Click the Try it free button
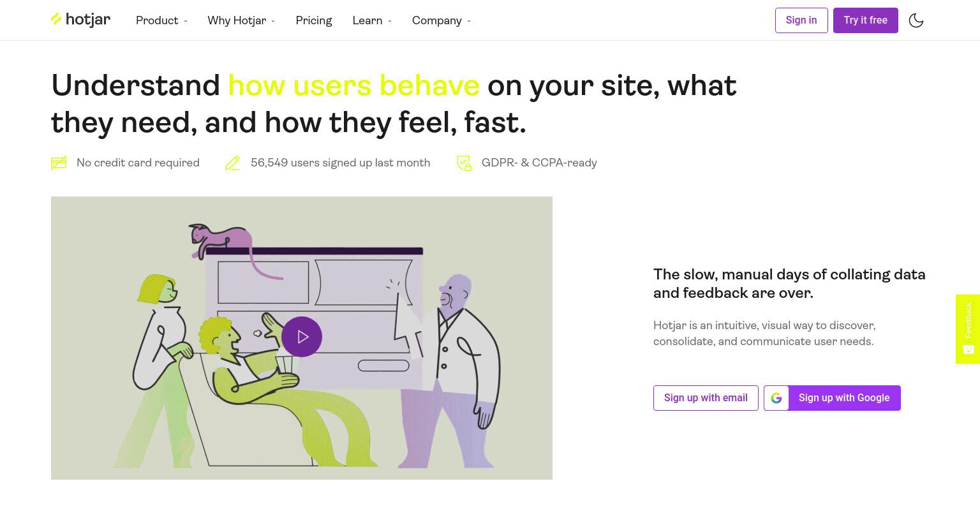This screenshot has width=980, height=532. click(866, 20)
